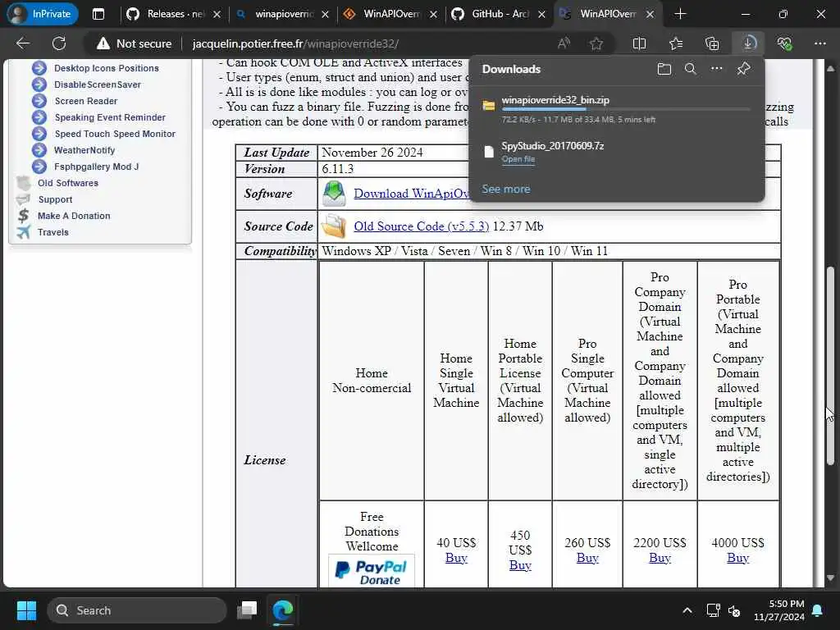Viewport: 840px width, 630px height.
Task: Show hidden system tray icons
Action: pos(687,610)
